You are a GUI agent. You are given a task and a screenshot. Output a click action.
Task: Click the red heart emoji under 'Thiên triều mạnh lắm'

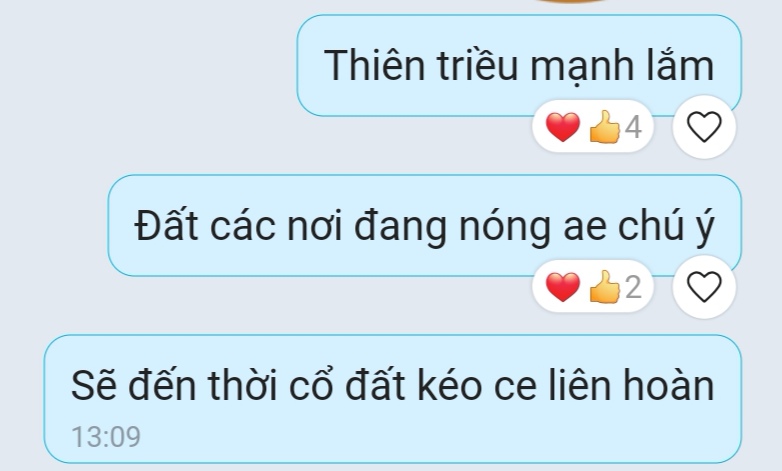coord(563,127)
